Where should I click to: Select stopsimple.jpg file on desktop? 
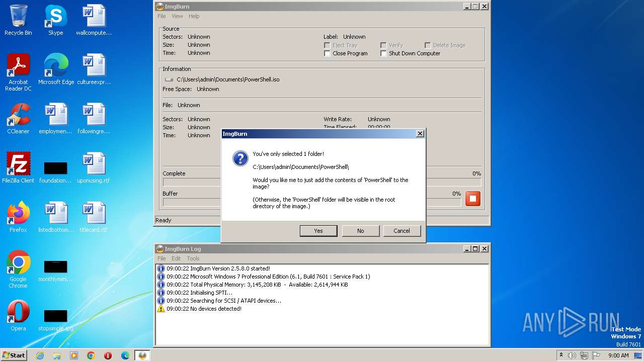pos(55,319)
